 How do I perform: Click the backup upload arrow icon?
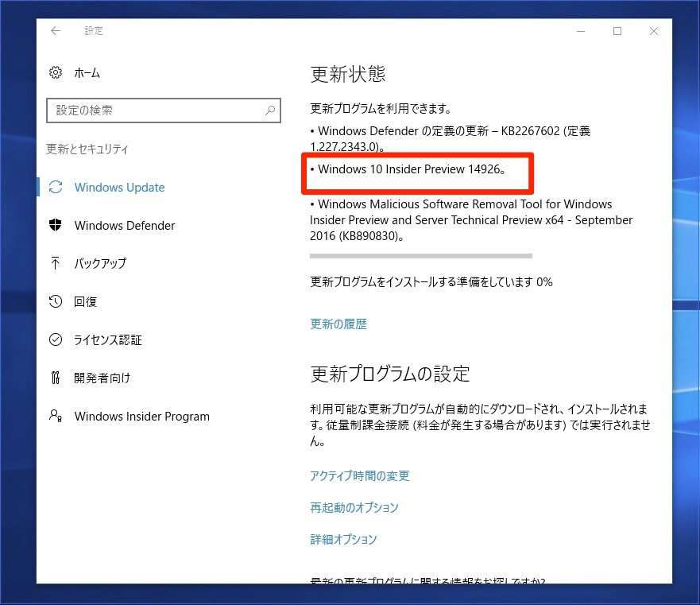coord(56,263)
